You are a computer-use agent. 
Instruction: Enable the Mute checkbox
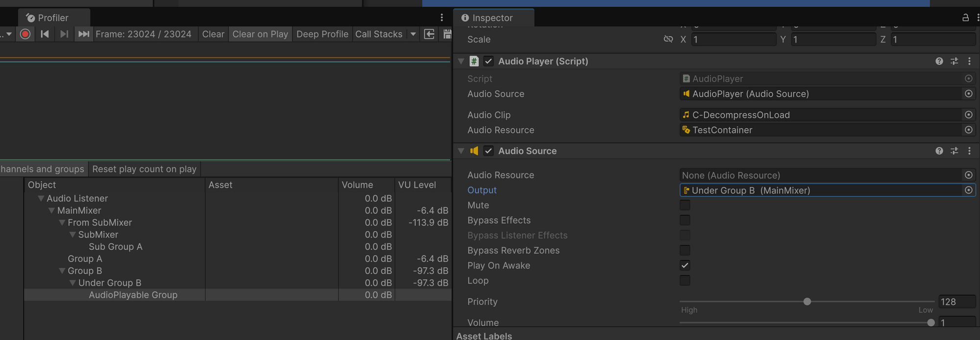pyautogui.click(x=685, y=205)
